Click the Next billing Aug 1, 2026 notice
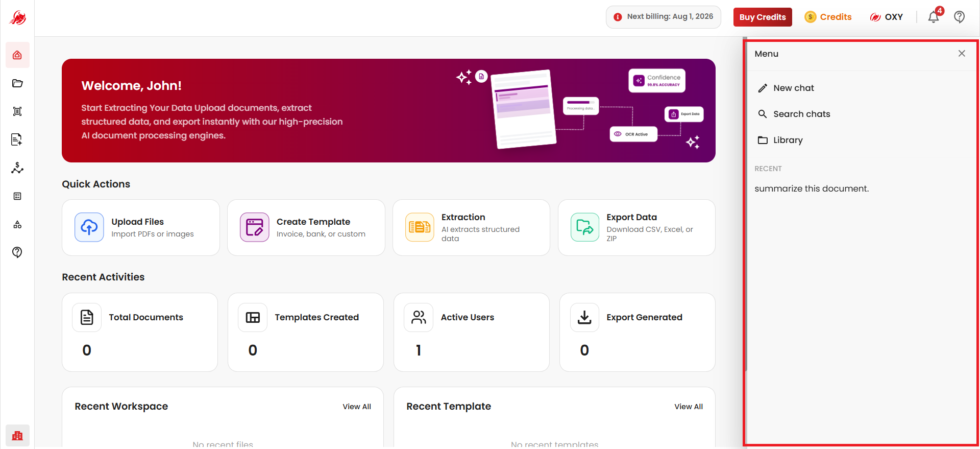This screenshot has height=449, width=980. click(x=664, y=17)
